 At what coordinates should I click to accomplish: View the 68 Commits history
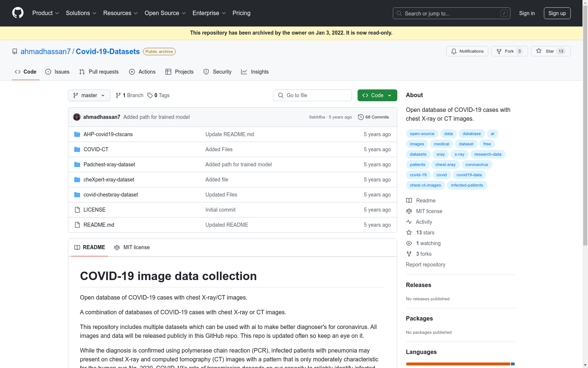[373, 117]
